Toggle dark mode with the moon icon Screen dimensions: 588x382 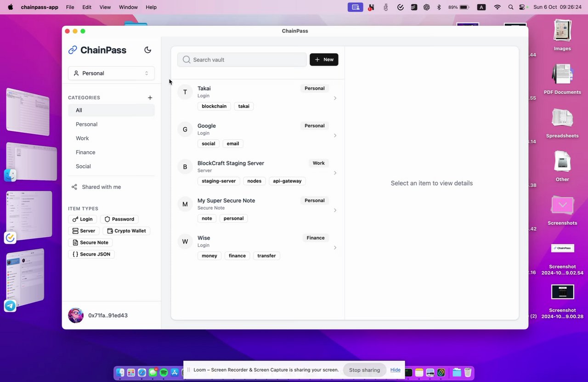click(147, 50)
